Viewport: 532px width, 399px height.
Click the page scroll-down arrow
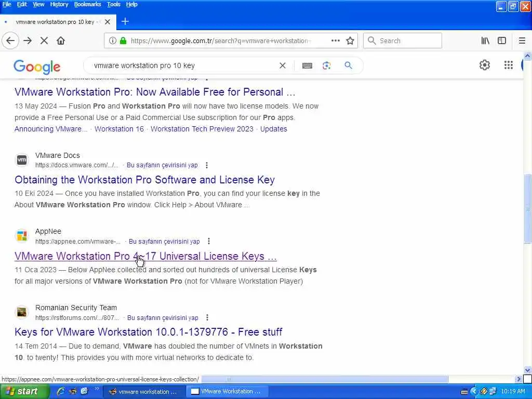(x=527, y=370)
